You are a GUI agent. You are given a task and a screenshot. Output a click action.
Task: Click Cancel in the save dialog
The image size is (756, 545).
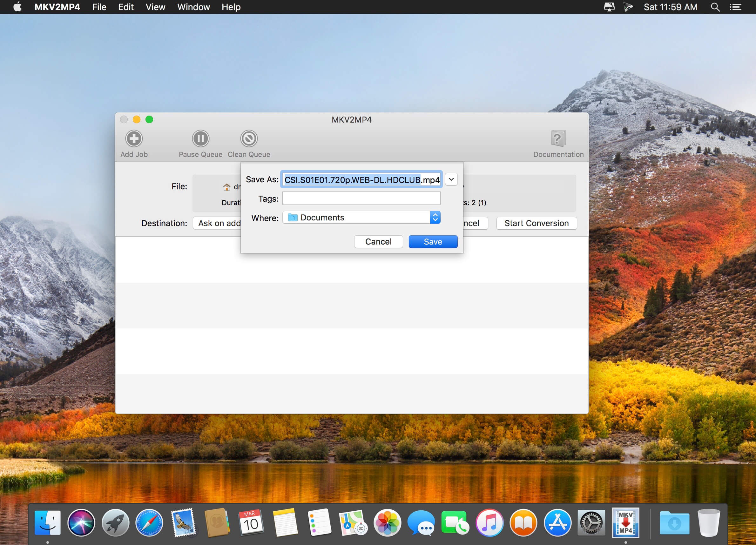(x=378, y=242)
